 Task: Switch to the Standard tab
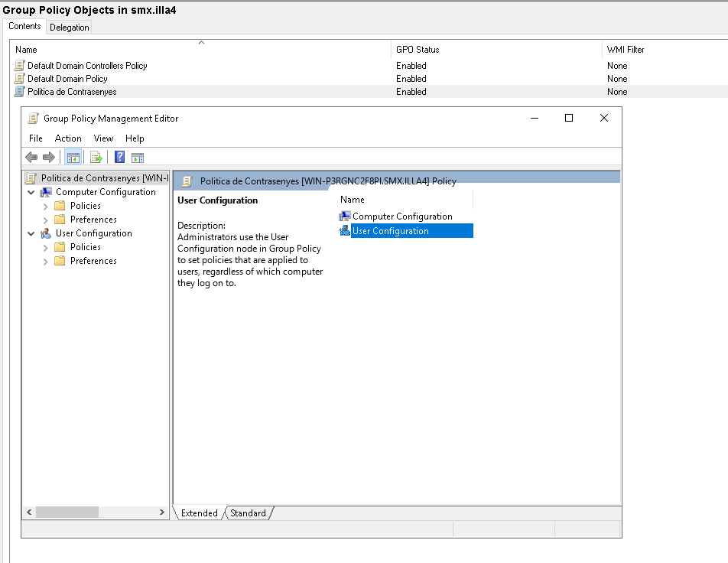[x=249, y=513]
